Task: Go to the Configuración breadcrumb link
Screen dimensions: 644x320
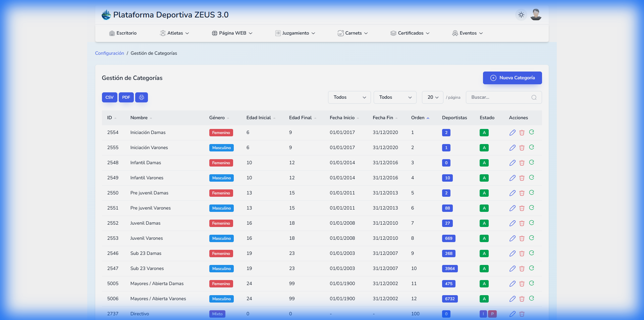Action: click(109, 53)
